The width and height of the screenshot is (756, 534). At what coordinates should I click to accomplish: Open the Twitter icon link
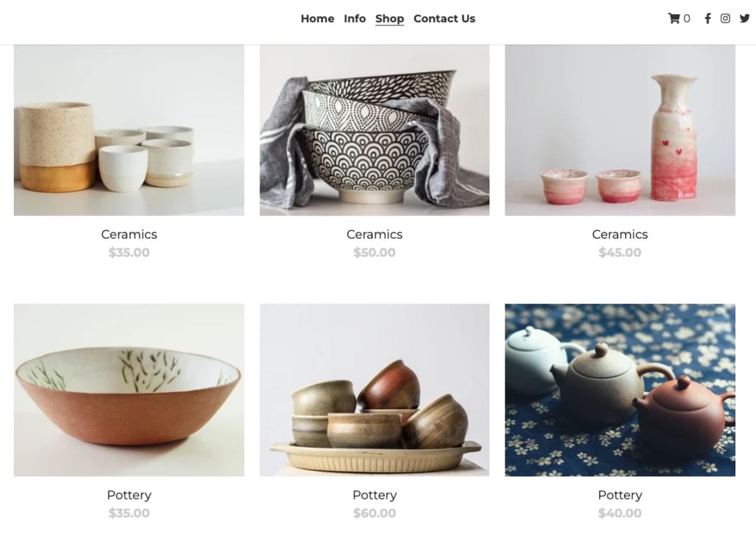point(744,18)
